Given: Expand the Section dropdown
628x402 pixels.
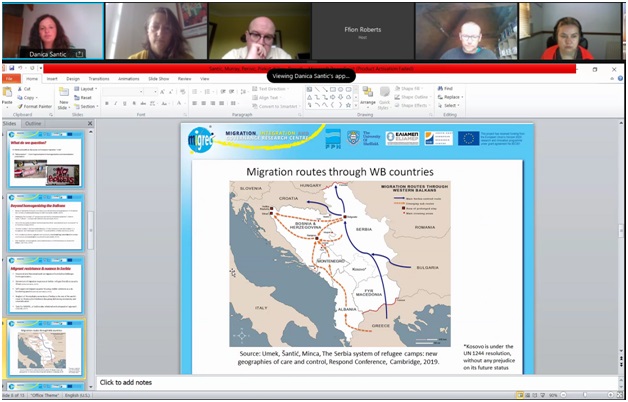Looking at the screenshot, I should tap(88, 105).
